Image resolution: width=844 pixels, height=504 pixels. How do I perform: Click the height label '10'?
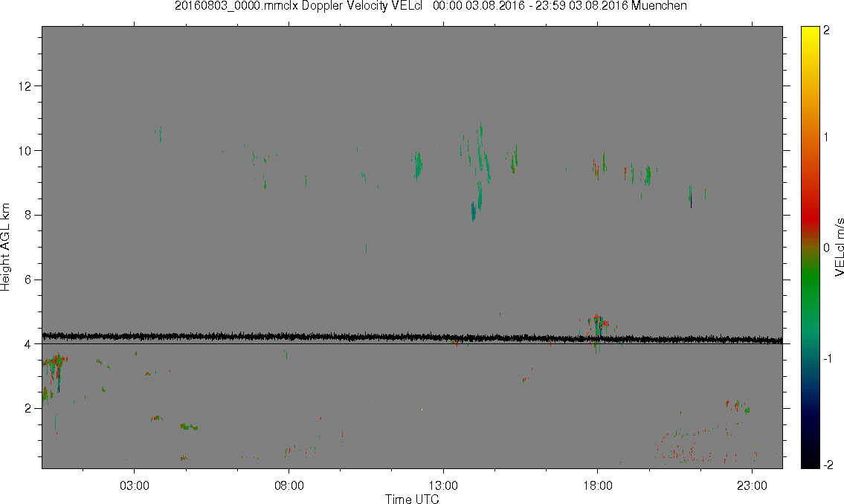(x=25, y=151)
